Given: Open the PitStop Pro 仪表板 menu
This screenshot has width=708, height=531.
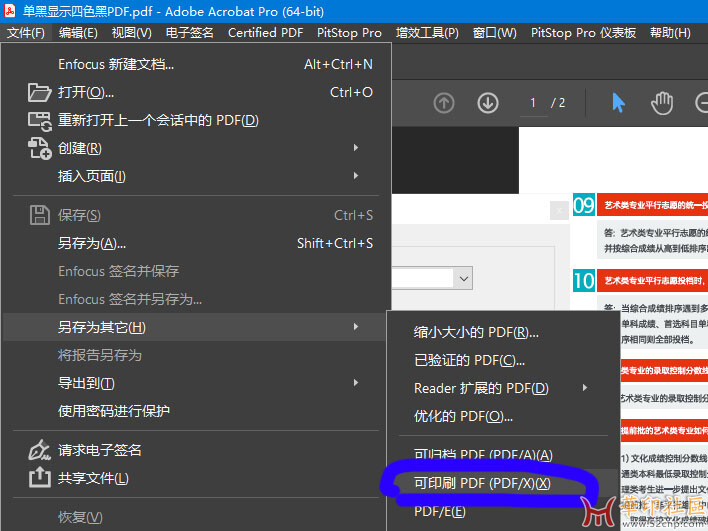Looking at the screenshot, I should [583, 33].
